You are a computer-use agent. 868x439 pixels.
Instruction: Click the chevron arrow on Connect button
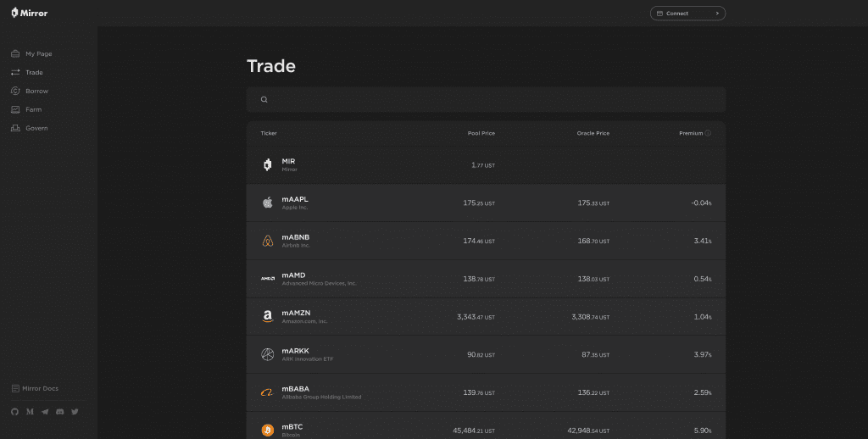coord(717,14)
